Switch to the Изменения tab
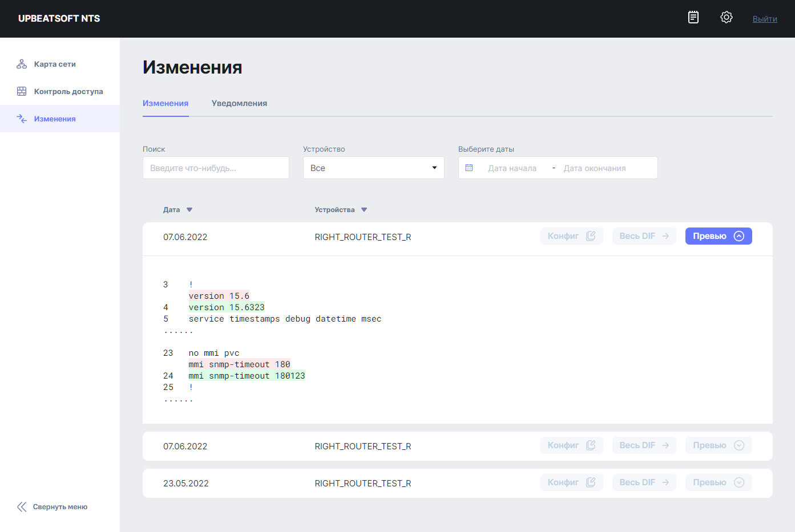The width and height of the screenshot is (795, 532). pyautogui.click(x=166, y=103)
